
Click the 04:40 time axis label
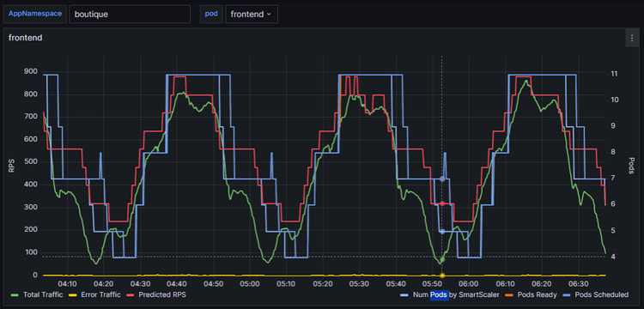(177, 284)
